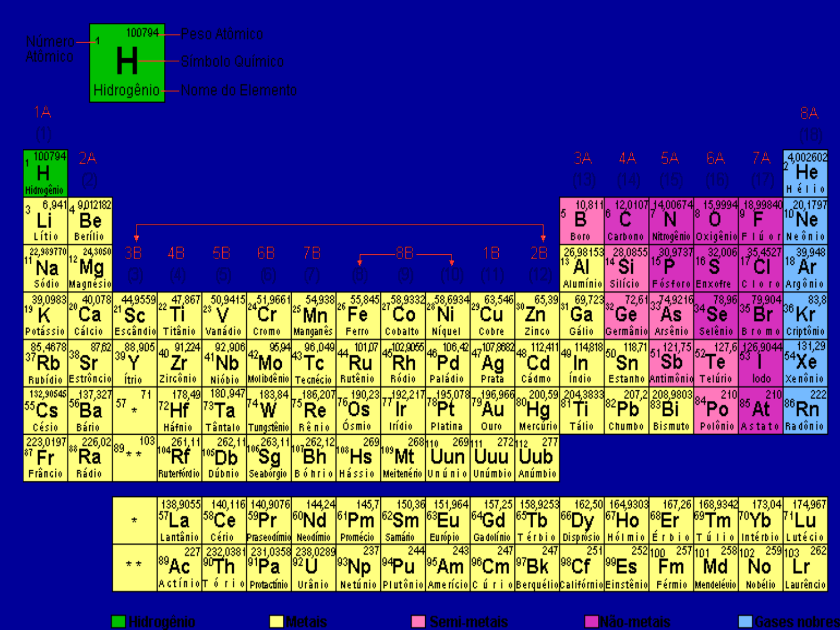Click the pink Semi-metais legend swatch
The height and width of the screenshot is (630, 840).
click(x=418, y=622)
